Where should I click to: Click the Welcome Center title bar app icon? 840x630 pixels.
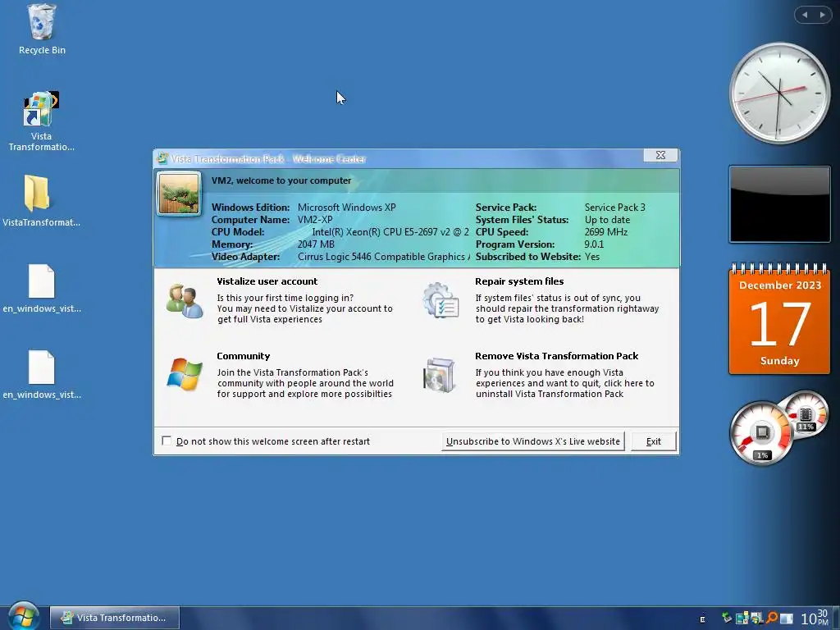click(162, 158)
